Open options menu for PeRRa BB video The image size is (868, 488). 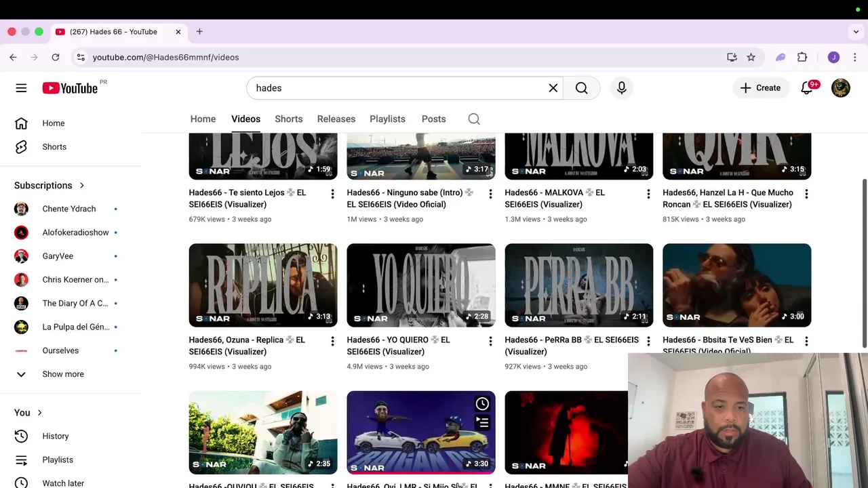point(648,341)
